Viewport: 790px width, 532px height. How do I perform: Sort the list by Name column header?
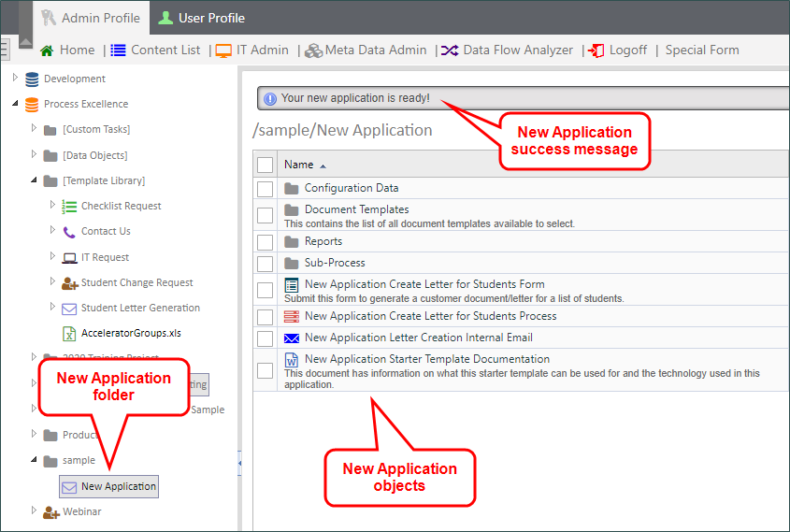pos(299,165)
